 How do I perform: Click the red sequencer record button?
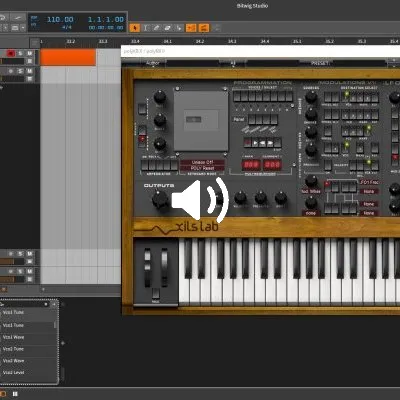[x=247, y=143]
